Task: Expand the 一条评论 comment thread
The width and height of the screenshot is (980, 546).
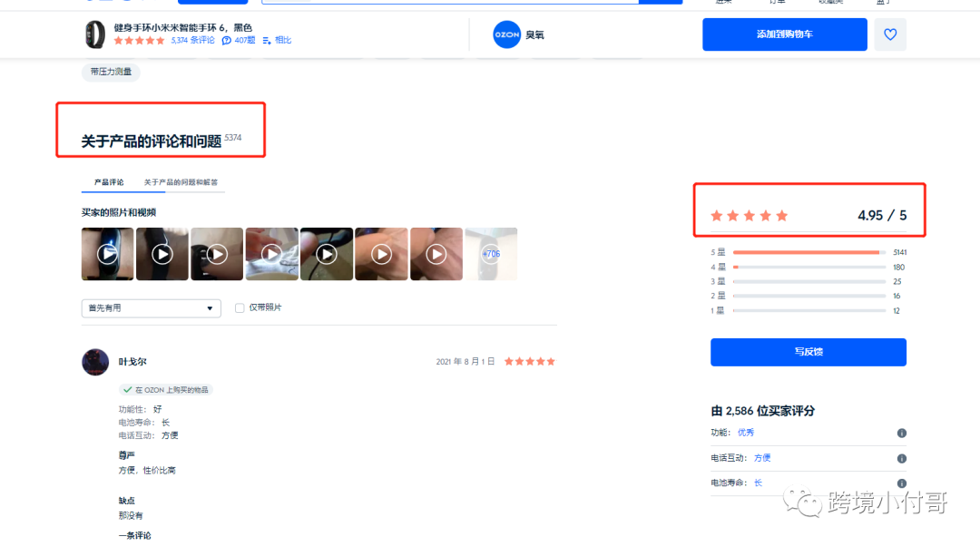Action: 134,535
